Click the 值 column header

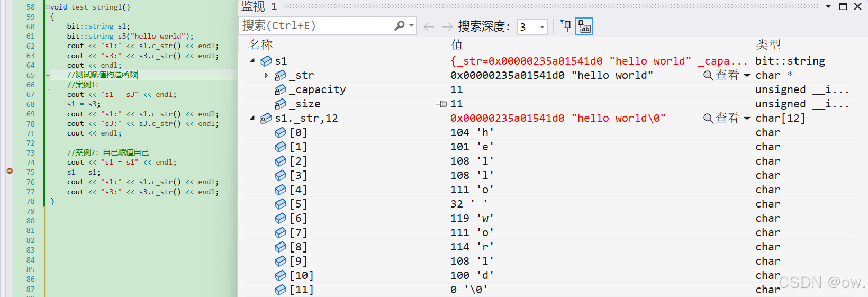pyautogui.click(x=457, y=44)
